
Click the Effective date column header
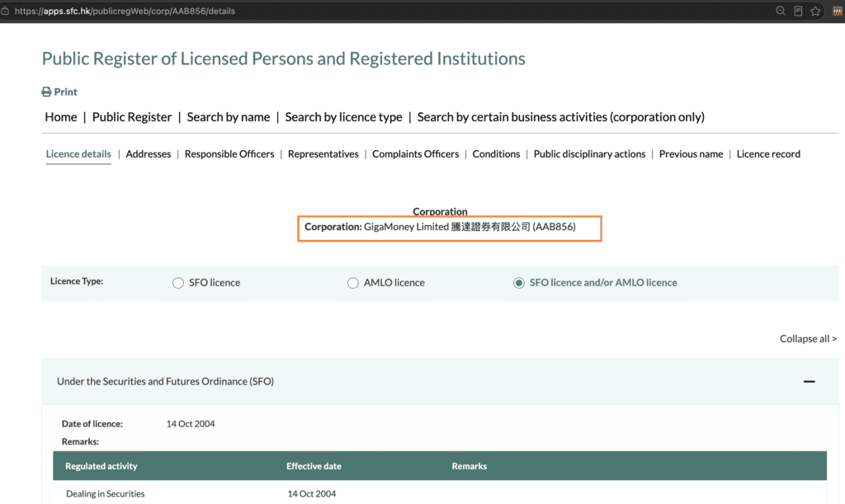tap(314, 466)
